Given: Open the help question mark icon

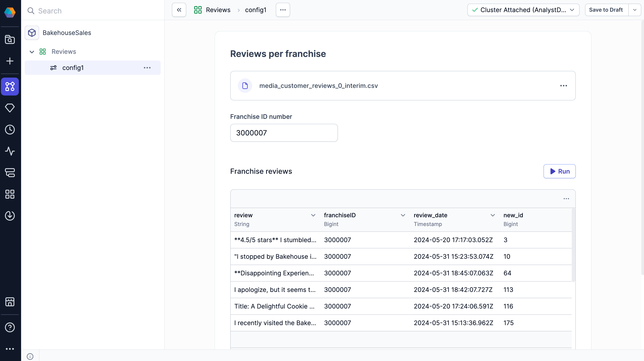Looking at the screenshot, I should [10, 327].
